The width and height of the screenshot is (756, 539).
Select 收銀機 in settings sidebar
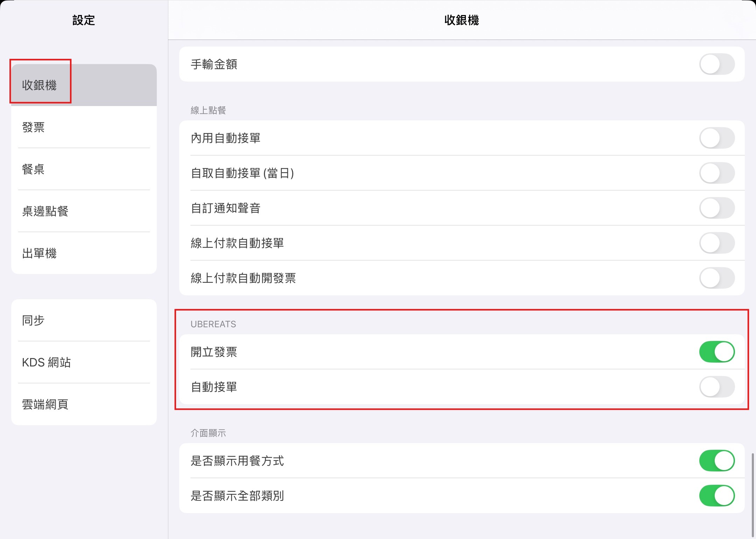point(84,85)
